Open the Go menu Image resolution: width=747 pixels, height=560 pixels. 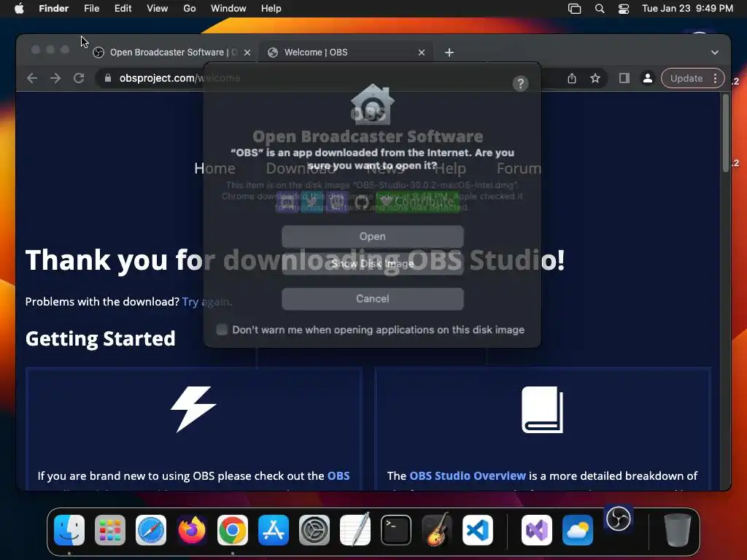coord(190,9)
